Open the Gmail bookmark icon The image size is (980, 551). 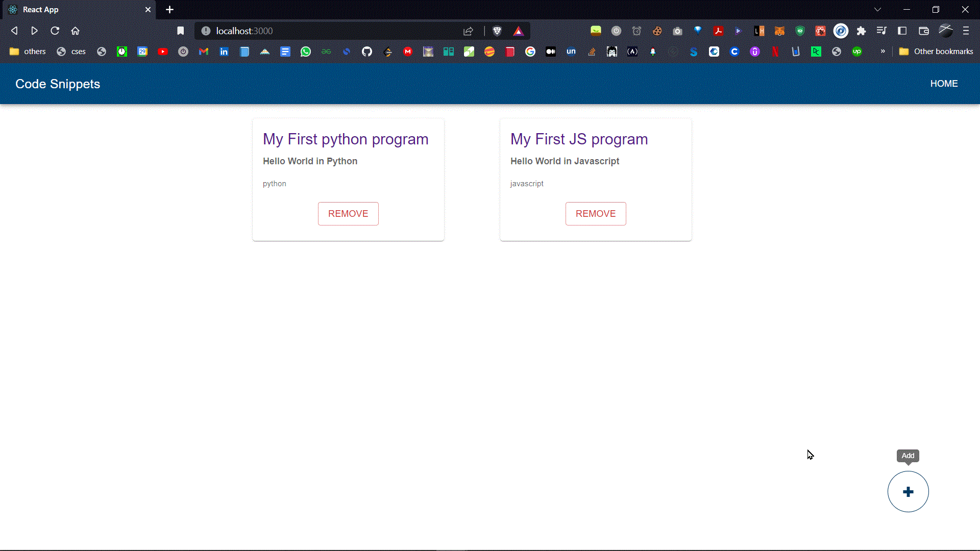click(x=204, y=52)
